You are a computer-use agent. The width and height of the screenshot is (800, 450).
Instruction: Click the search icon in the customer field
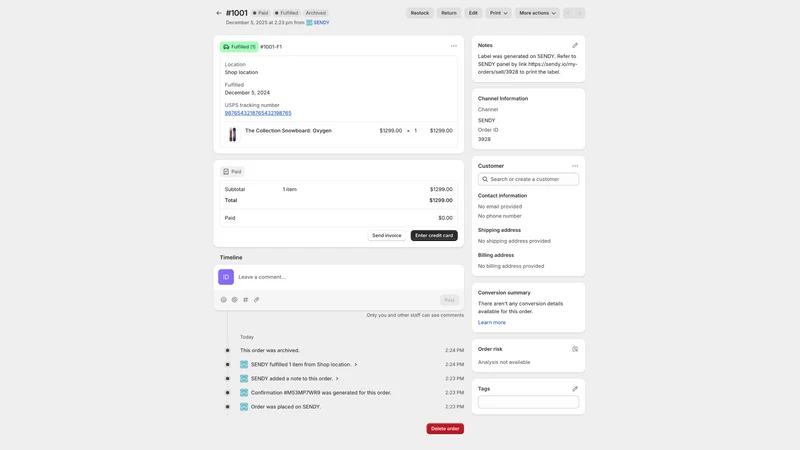(485, 179)
